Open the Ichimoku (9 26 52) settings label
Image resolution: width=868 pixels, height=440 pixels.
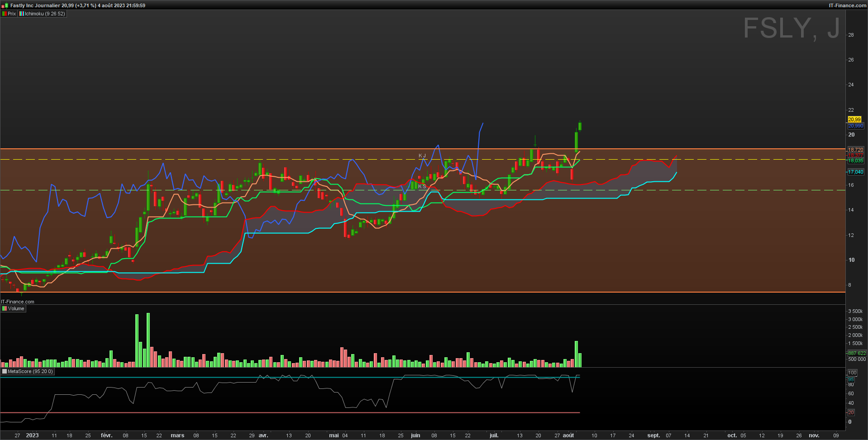[43, 14]
